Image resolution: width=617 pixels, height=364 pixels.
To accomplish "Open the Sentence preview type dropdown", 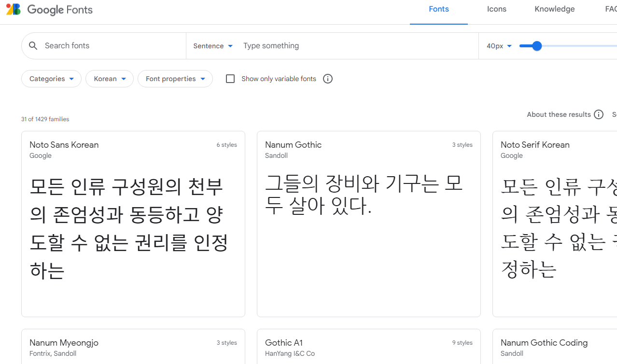I will pyautogui.click(x=213, y=46).
